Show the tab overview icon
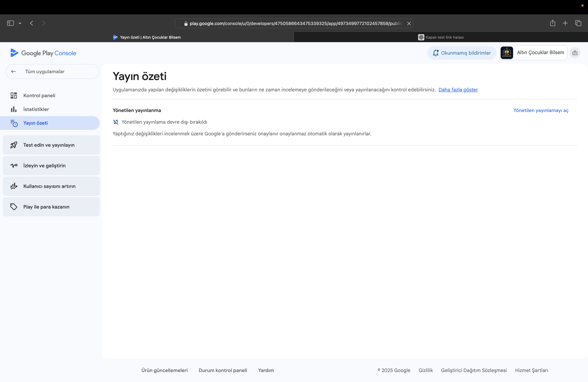 [578, 23]
